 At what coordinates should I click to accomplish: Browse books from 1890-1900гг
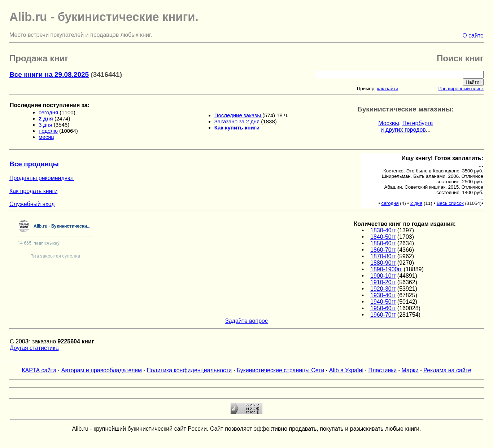tap(386, 269)
